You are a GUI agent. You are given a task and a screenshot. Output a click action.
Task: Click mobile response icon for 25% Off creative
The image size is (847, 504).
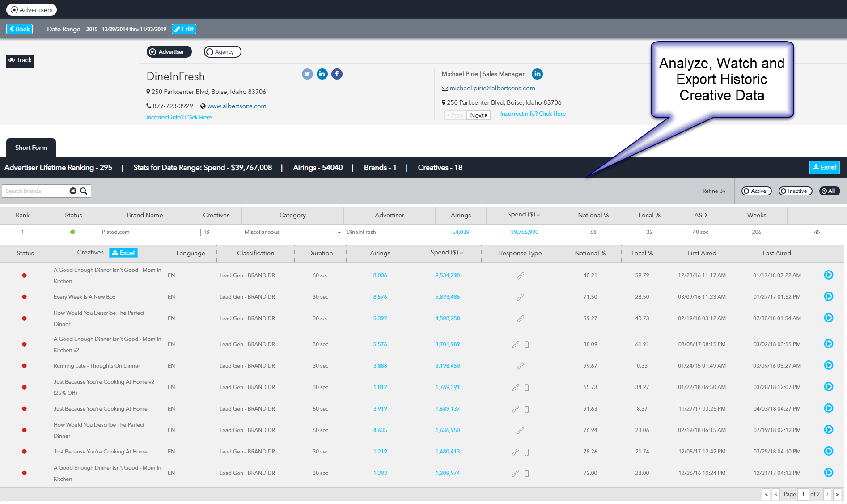pyautogui.click(x=526, y=388)
